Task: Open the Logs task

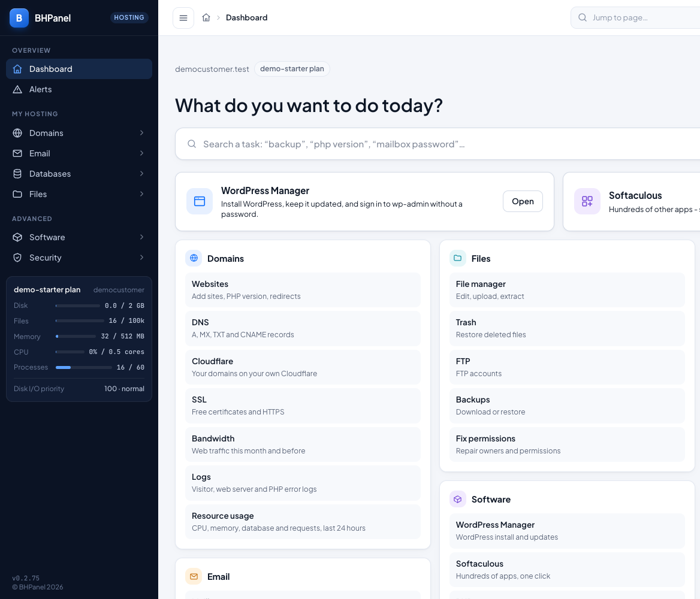Action: pyautogui.click(x=303, y=483)
